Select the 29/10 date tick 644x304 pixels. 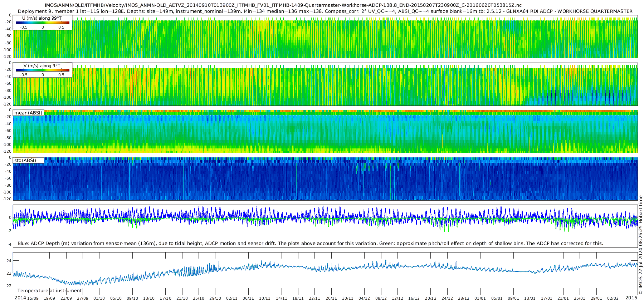click(215, 298)
